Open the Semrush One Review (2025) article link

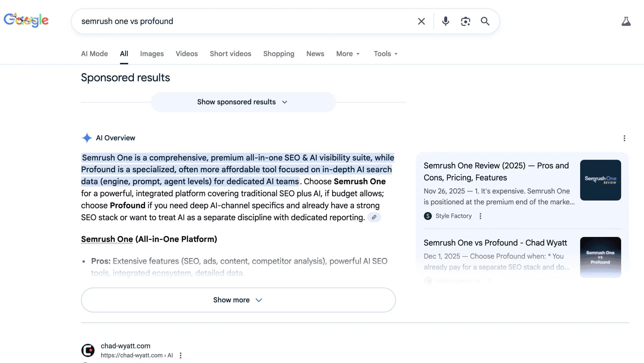coord(496,171)
